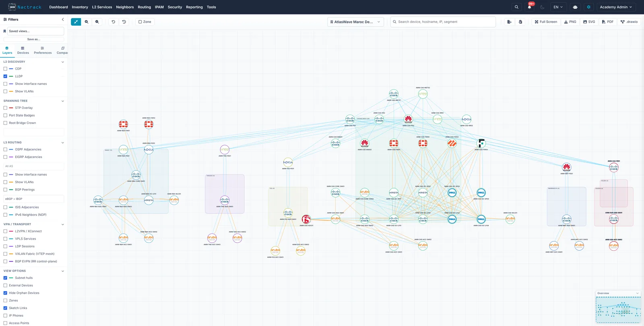Zoom in on the topology map
644x326 pixels.
click(x=87, y=22)
